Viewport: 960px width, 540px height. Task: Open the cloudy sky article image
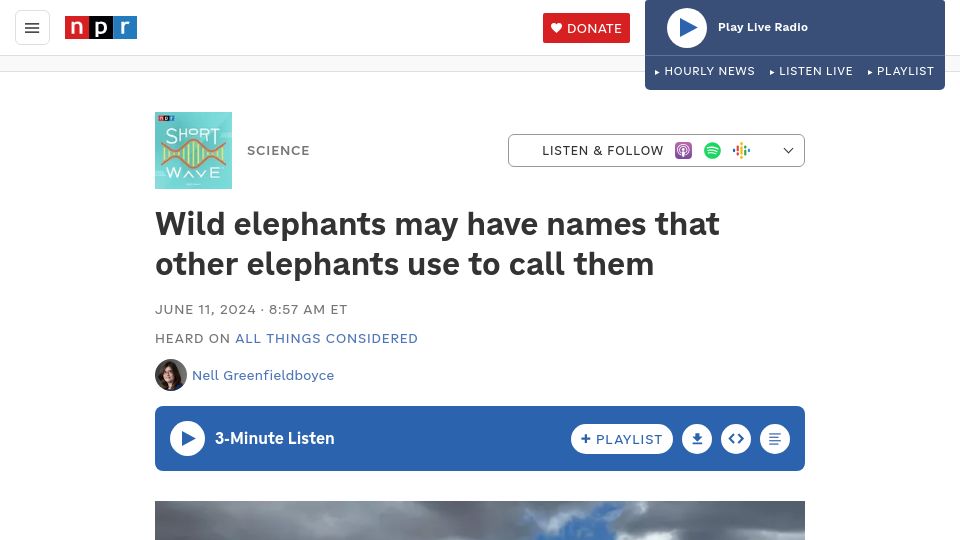pyautogui.click(x=479, y=520)
